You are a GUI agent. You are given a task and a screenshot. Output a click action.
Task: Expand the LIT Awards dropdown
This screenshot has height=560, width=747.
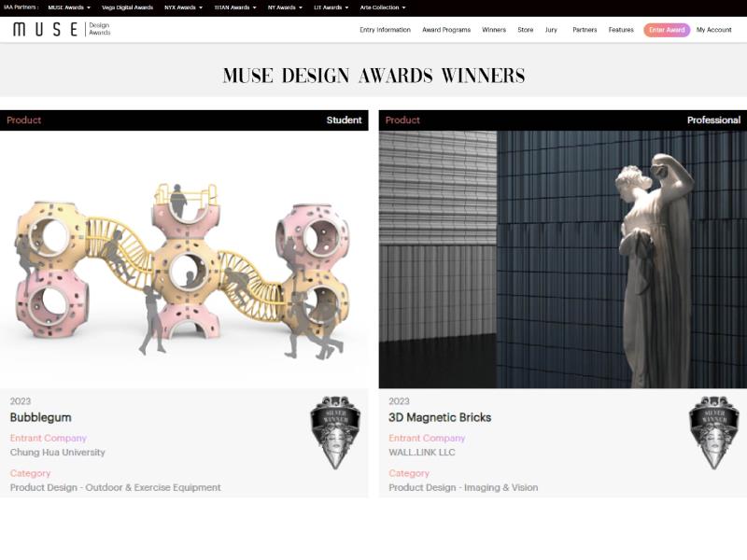331,7
